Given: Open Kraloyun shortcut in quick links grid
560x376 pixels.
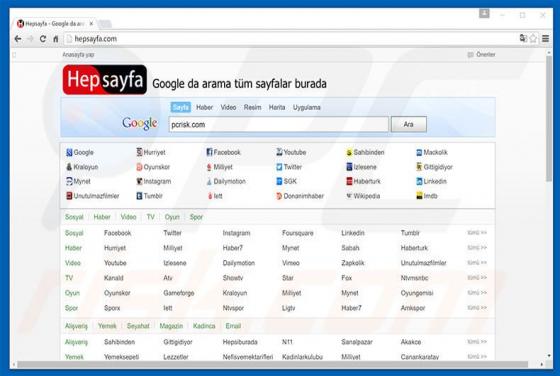Looking at the screenshot, I should coord(82,167).
